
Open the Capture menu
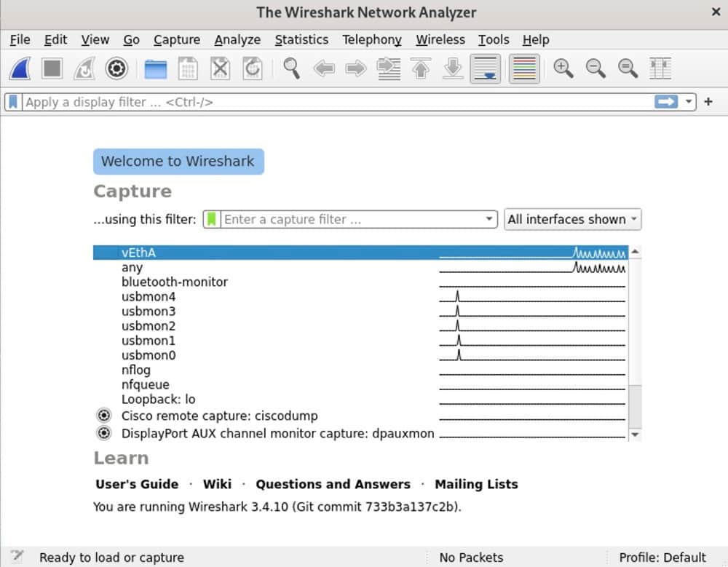(177, 40)
